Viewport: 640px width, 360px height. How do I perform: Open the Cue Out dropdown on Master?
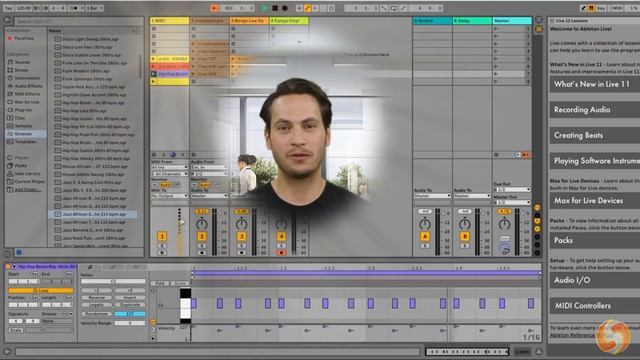pos(512,189)
